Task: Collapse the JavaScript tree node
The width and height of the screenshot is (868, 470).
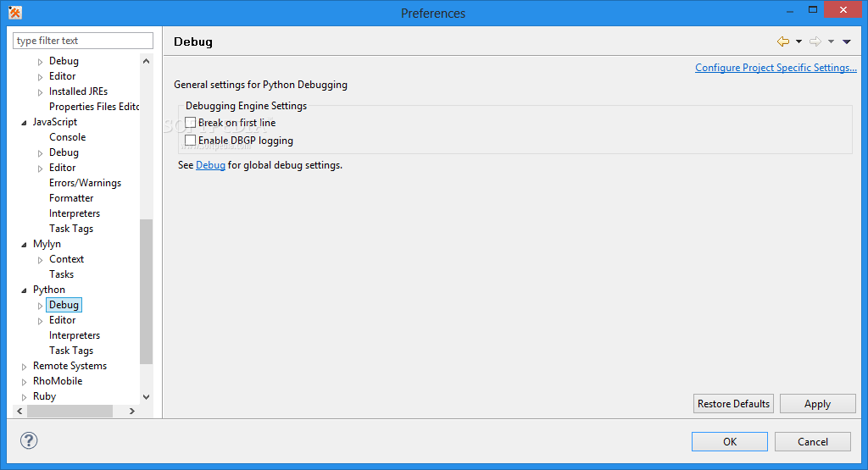Action: pyautogui.click(x=24, y=122)
